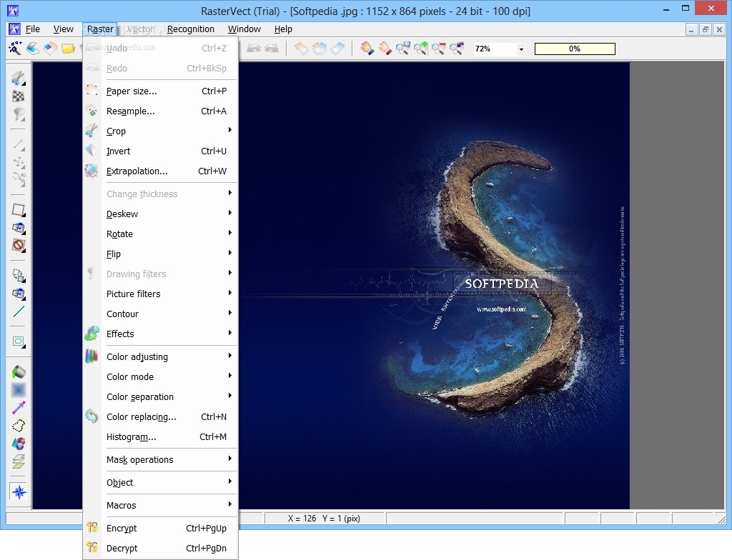Click the scanner acquire toolbar icon
The image size is (732, 560).
(x=33, y=48)
